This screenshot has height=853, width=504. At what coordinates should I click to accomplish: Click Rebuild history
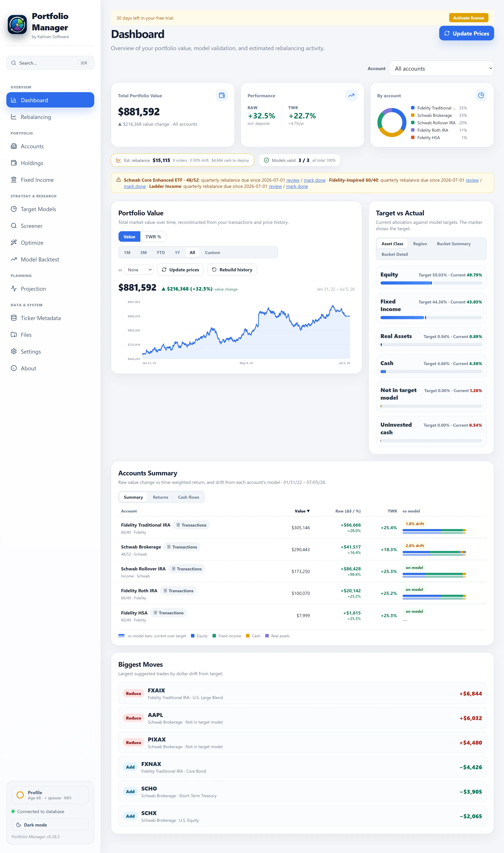[x=232, y=270]
